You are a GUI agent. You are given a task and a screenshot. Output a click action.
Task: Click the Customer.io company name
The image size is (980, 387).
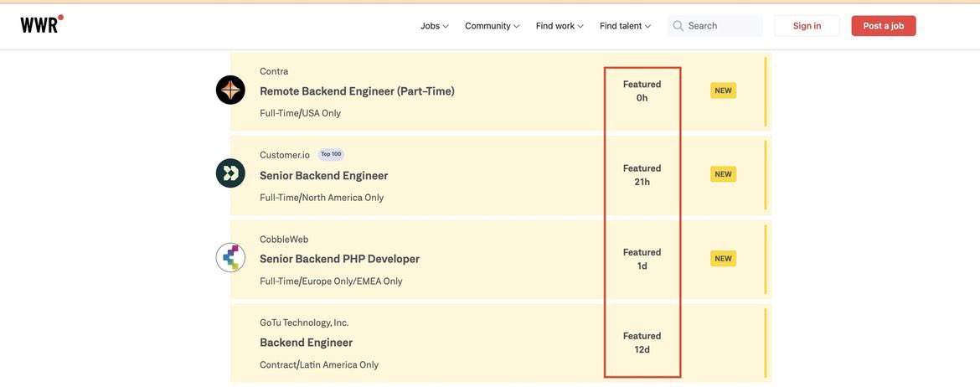pos(285,154)
